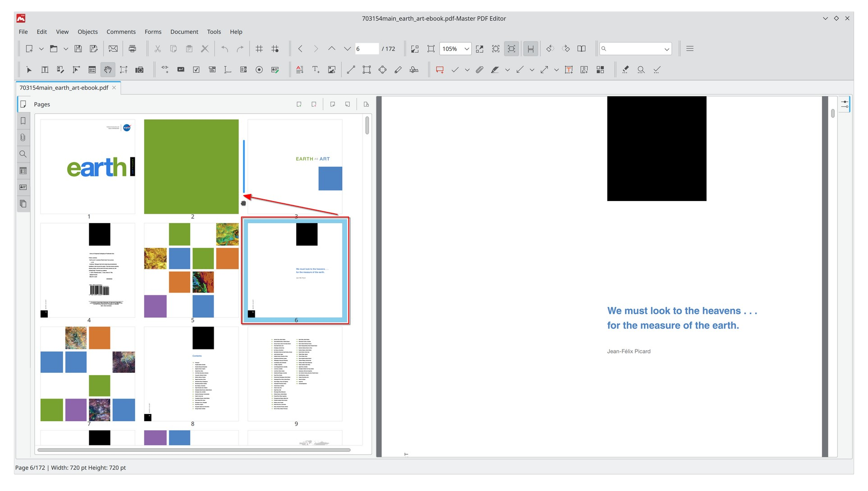Select the Pencil drawing tool
Screen dimensions: 868x491
[x=398, y=70]
